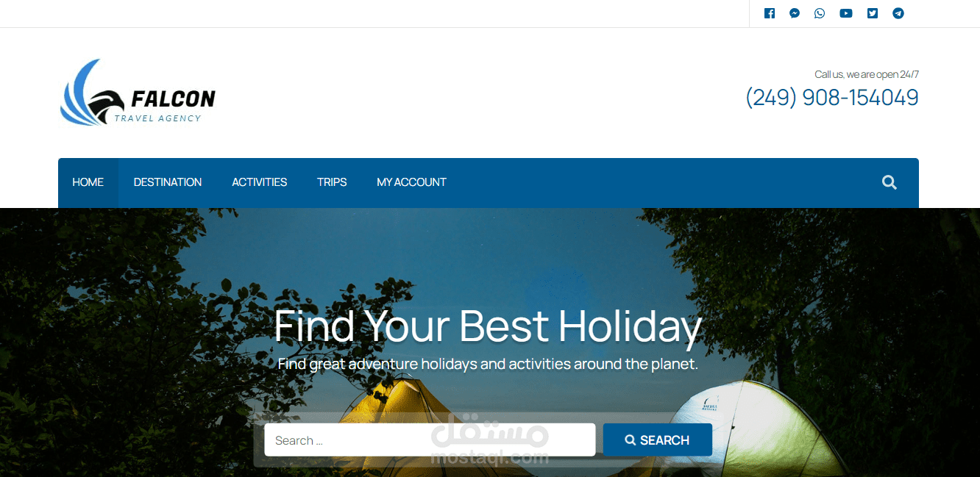Click the hero subtitle about adventure holidays
980x477 pixels.
click(x=488, y=364)
